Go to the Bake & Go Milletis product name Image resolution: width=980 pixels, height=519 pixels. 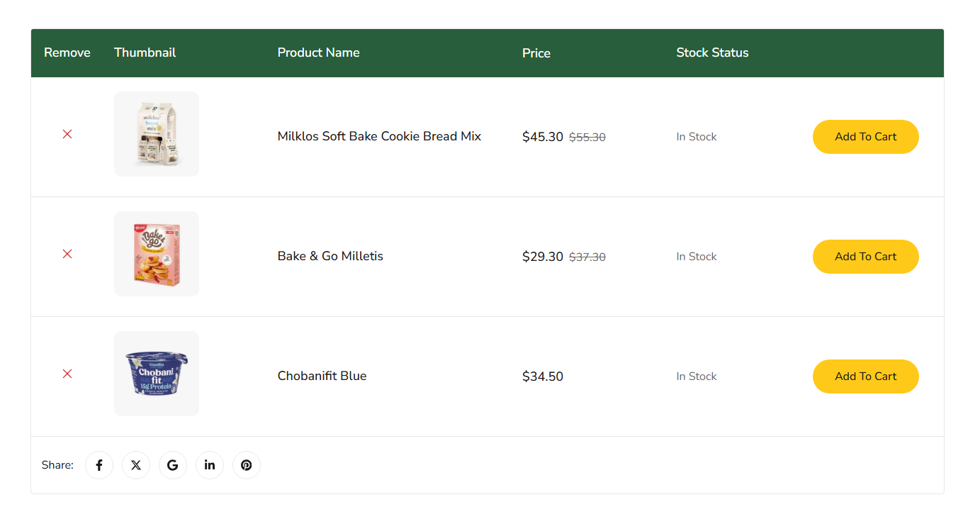click(330, 256)
